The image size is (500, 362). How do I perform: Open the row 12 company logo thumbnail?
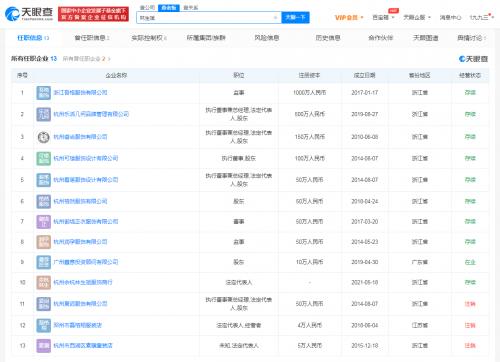coord(44,325)
